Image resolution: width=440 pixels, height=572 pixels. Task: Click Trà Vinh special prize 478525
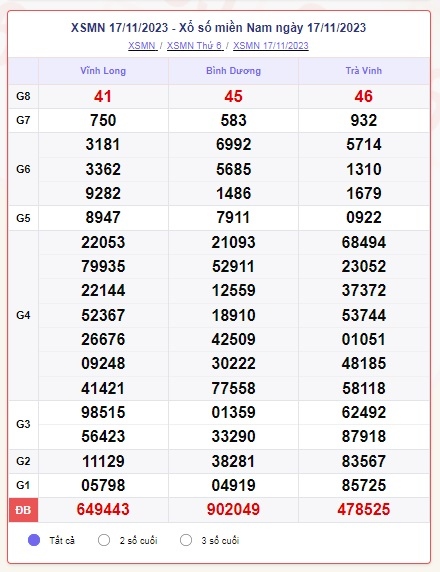[364, 509]
